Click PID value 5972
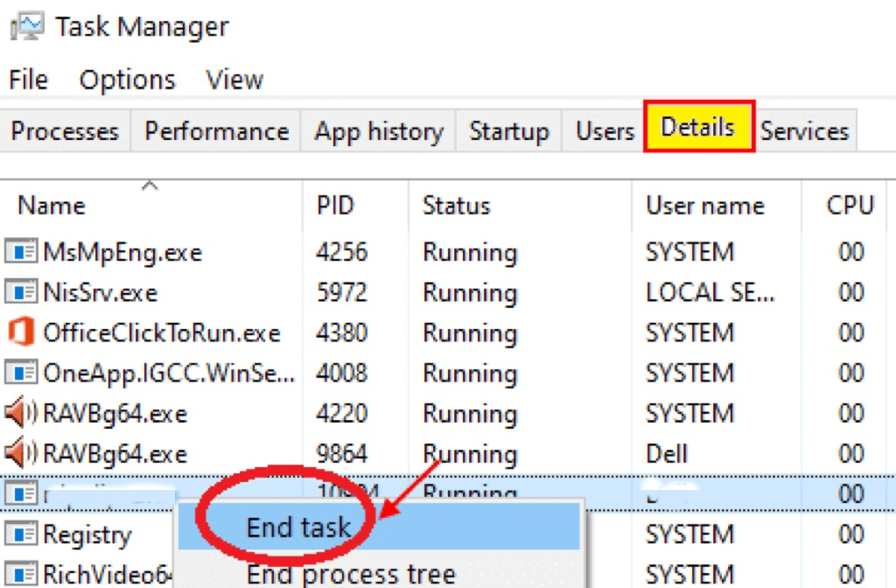Image resolution: width=896 pixels, height=588 pixels. 342,292
